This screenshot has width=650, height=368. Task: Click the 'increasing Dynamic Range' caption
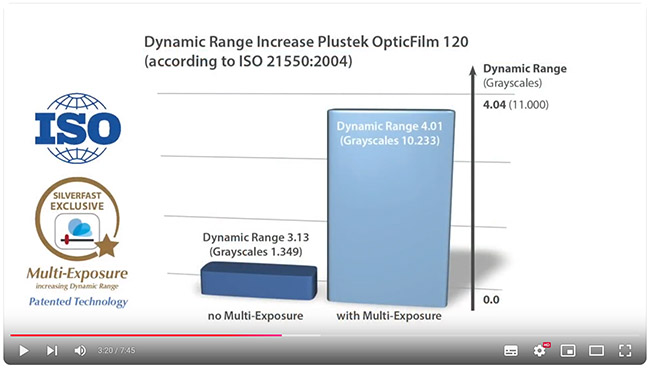coord(77,286)
